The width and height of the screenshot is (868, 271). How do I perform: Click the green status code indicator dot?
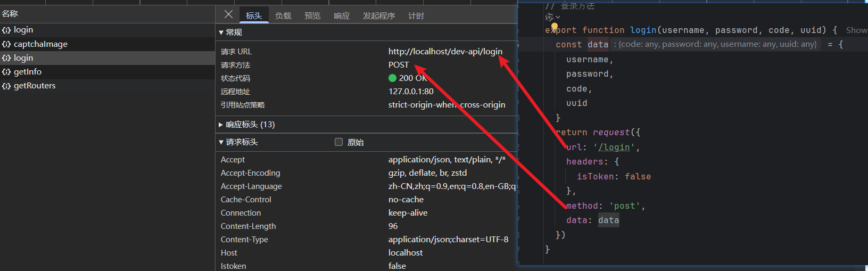[393, 78]
